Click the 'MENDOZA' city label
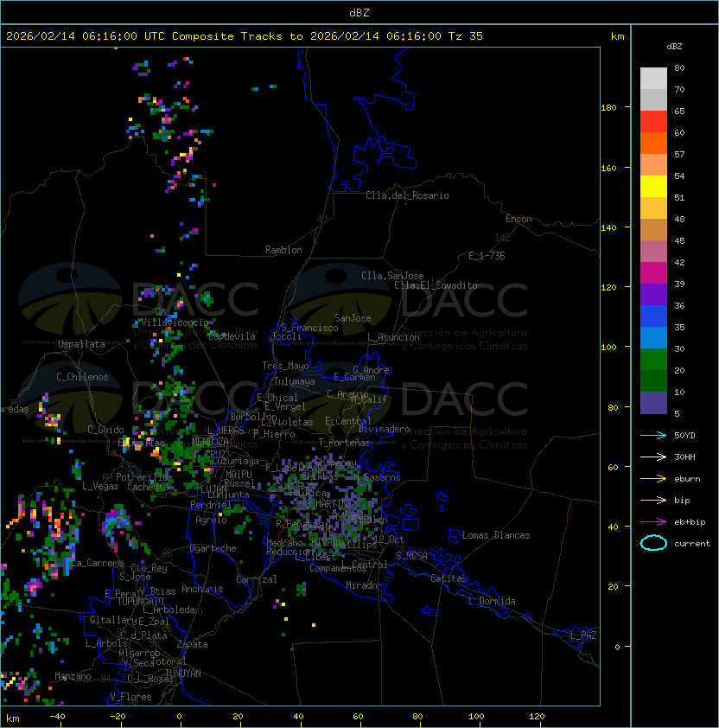Image resolution: width=719 pixels, height=728 pixels. pyautogui.click(x=210, y=441)
